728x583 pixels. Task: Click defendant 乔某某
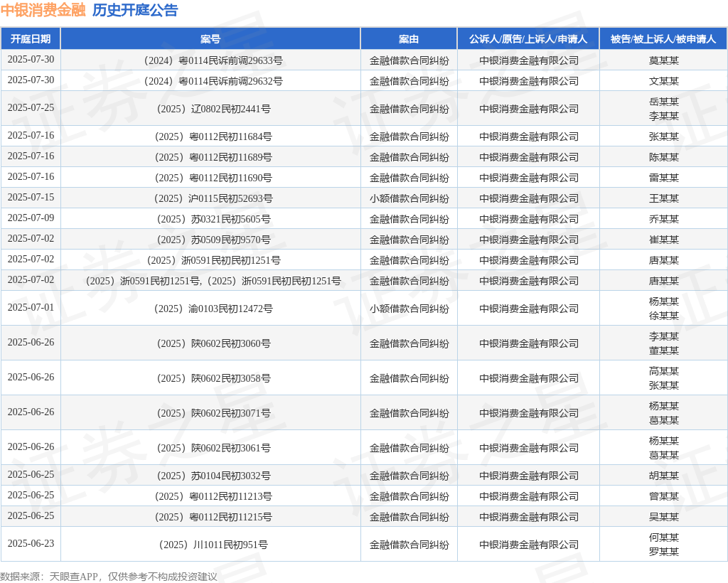point(663,219)
